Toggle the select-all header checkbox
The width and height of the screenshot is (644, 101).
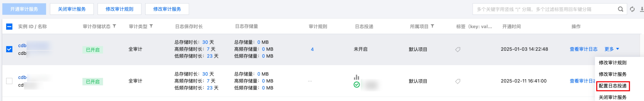tap(9, 27)
